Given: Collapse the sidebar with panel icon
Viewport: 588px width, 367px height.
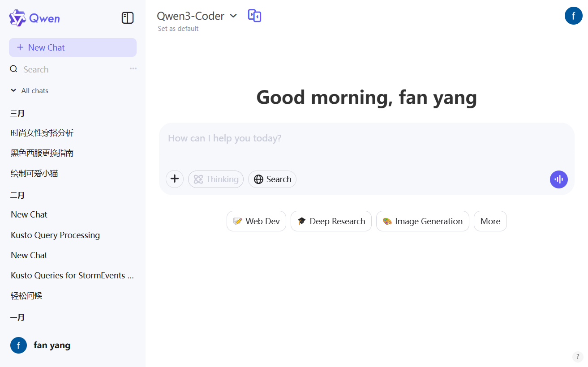Looking at the screenshot, I should (128, 18).
